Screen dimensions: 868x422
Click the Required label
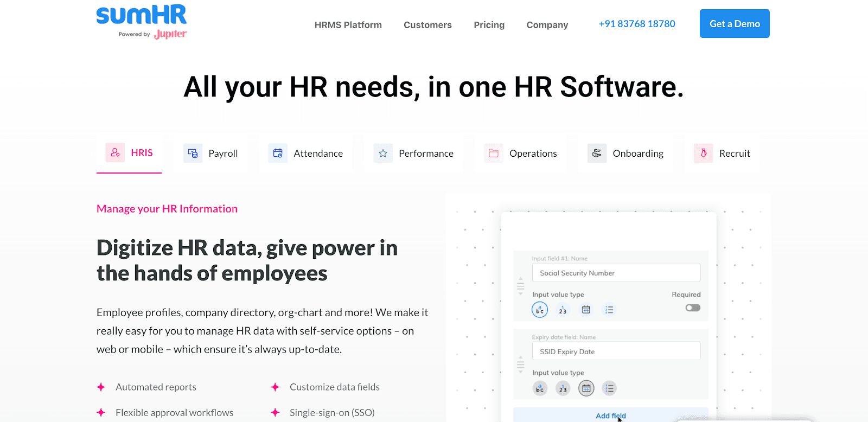[x=686, y=295]
